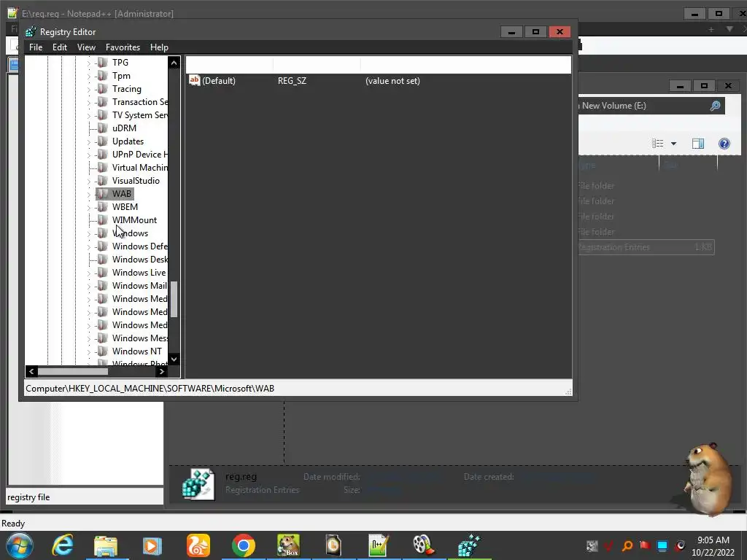Click the tree horizontal scroll right arrow

click(x=161, y=371)
